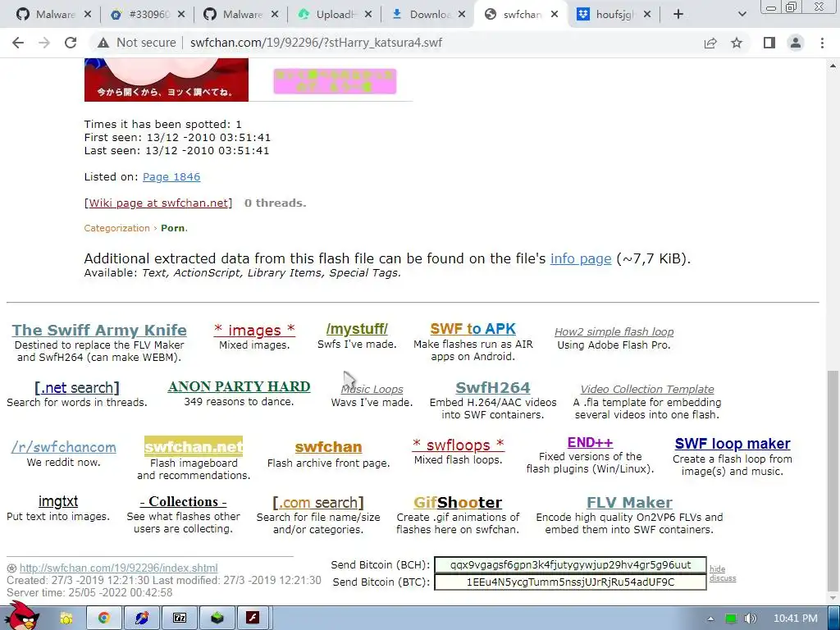Viewport: 840px width, 630px height.
Task: Open the Page 1846 link
Action: click(171, 177)
